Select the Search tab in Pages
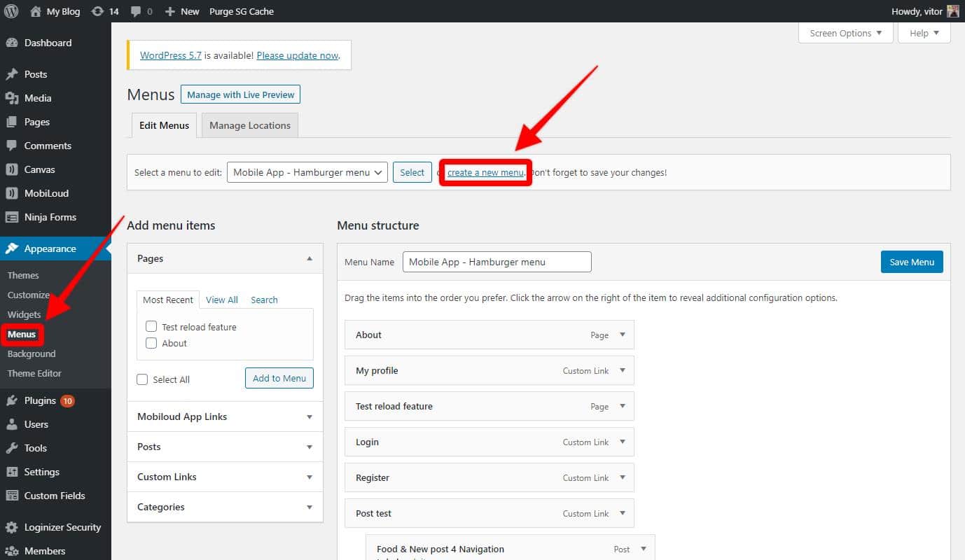 tap(264, 300)
